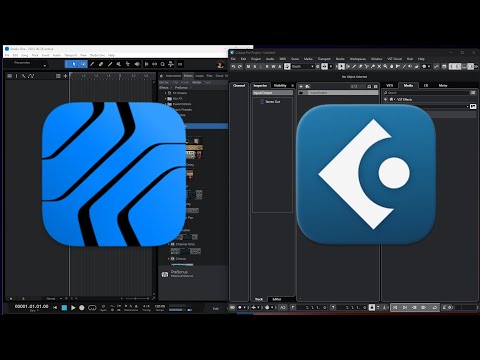Click Redo arrow in Cubase toolbar

240,67
